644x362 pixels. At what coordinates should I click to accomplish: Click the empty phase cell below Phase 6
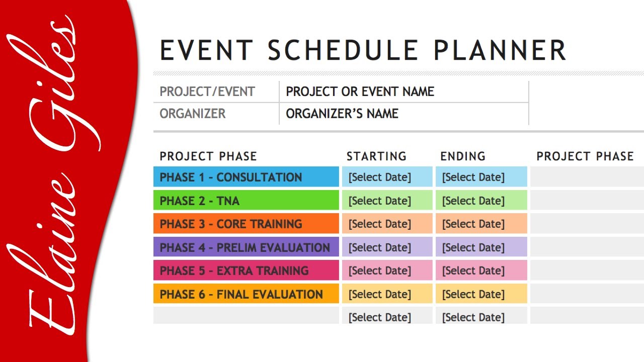tap(246, 316)
